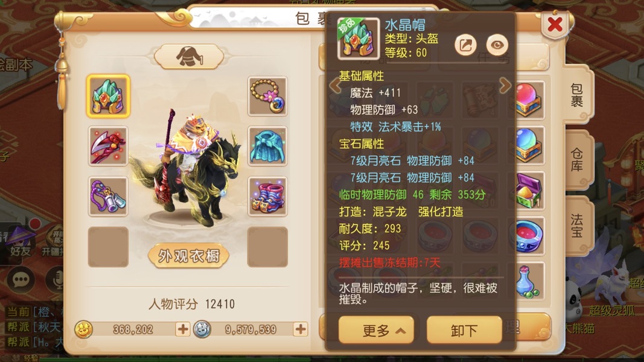Switch to the 法宝 tab
Image resolution: width=644 pixels, height=362 pixels.
(577, 226)
